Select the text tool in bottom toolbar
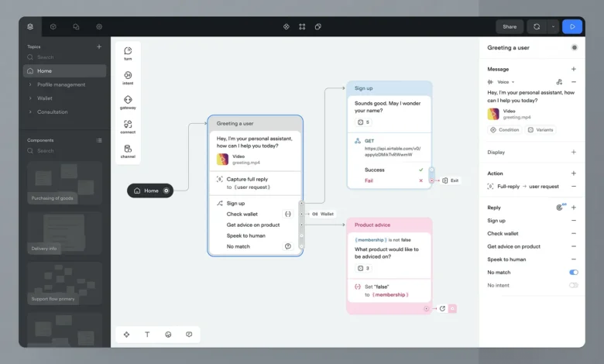The image size is (604, 364). coord(147,335)
